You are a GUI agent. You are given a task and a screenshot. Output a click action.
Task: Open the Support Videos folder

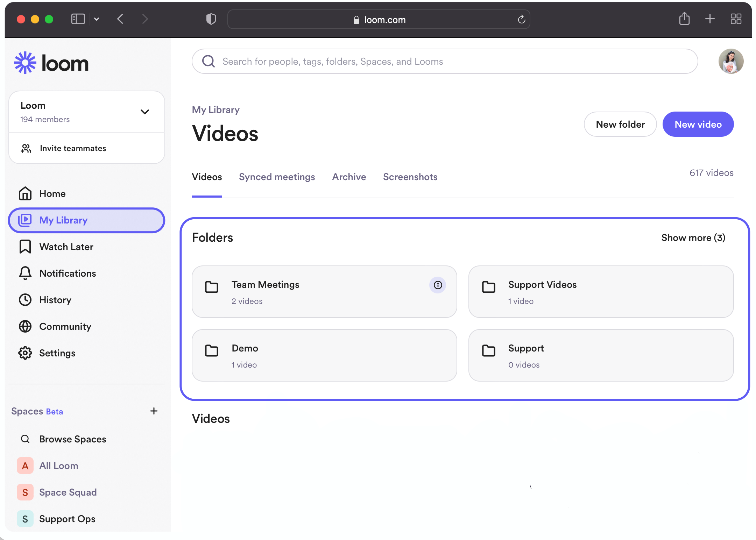point(600,292)
